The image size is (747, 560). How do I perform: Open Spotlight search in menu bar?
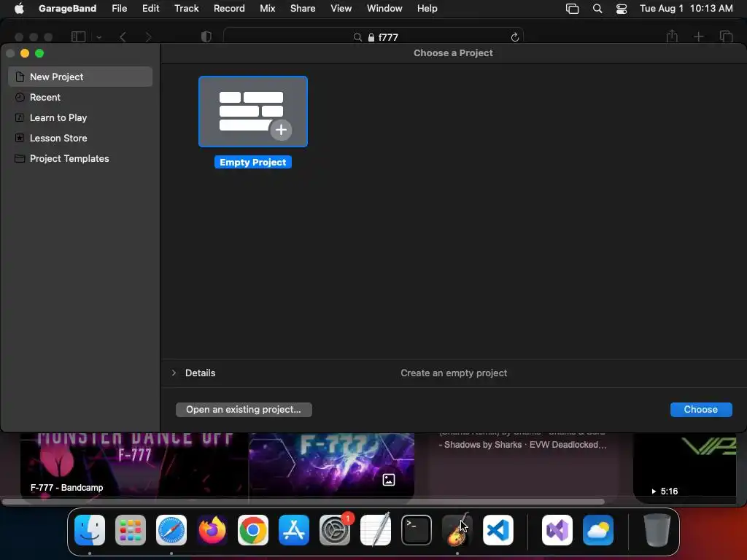pyautogui.click(x=597, y=9)
